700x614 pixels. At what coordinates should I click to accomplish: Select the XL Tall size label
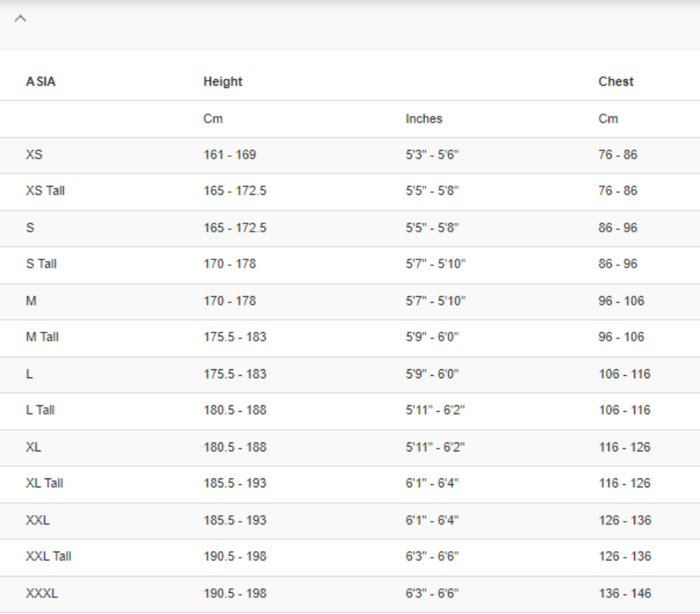(x=45, y=483)
